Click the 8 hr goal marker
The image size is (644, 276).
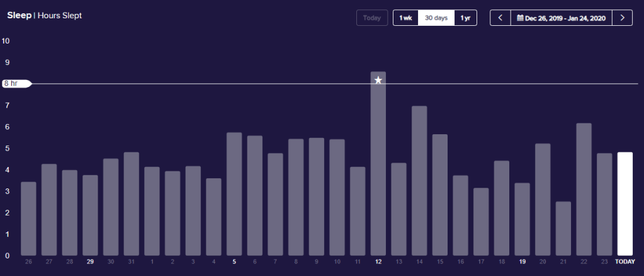[x=15, y=83]
